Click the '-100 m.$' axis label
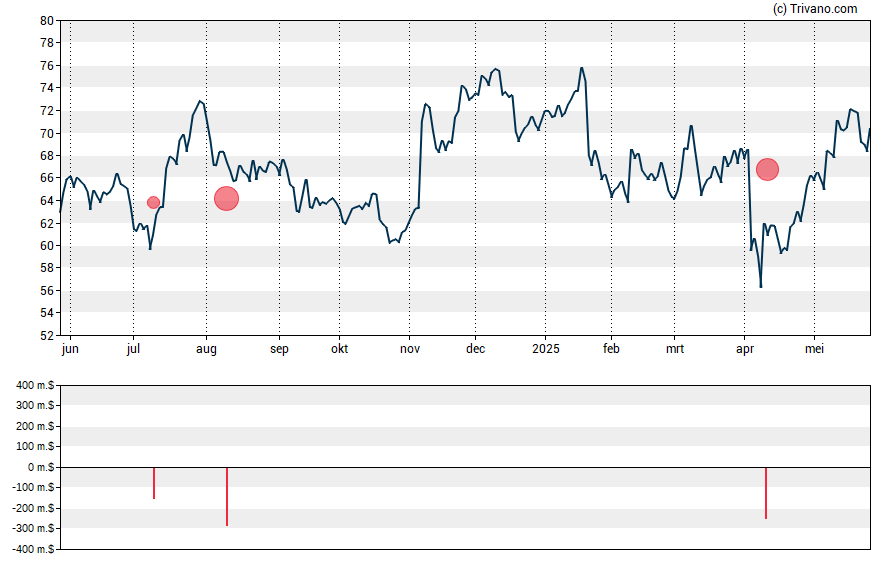Screen dimensions: 888x565 pos(33,487)
